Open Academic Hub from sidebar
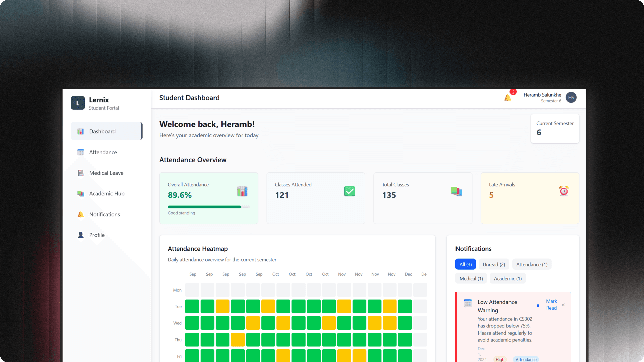Screen dimensions: 644x362 point(107,194)
